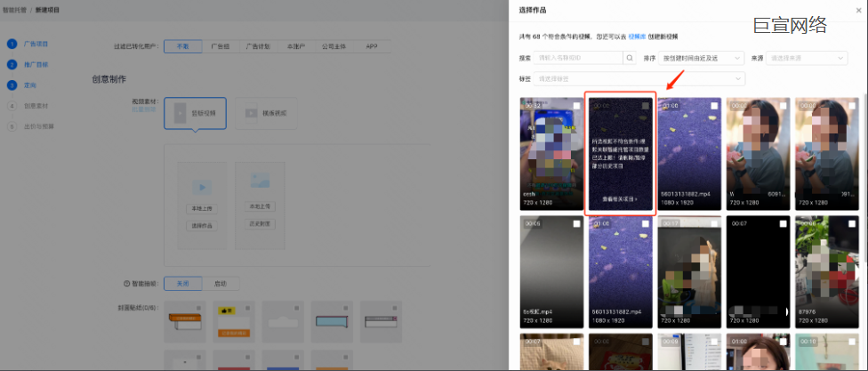Click the 竖版视频 video format icon
Screen dimensions: 868x371
coord(181,113)
